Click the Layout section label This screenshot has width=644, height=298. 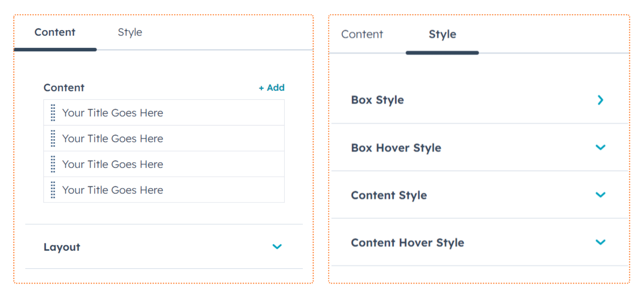click(x=62, y=247)
